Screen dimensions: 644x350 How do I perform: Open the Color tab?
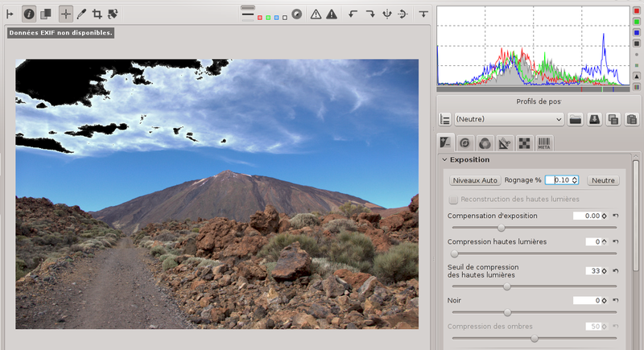(x=485, y=142)
